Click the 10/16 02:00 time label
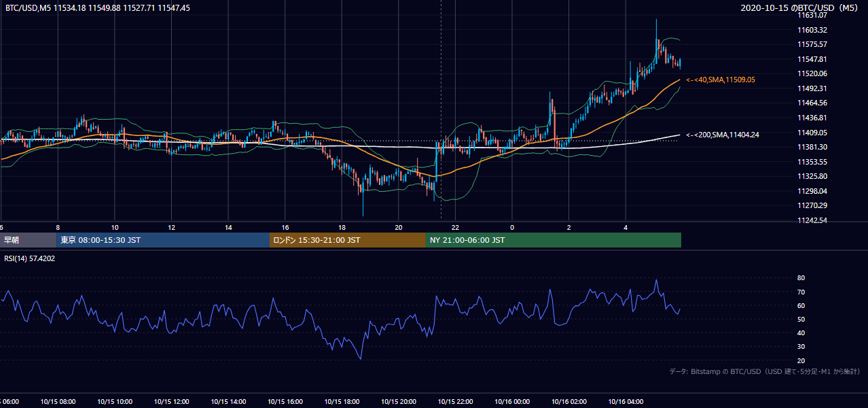The image size is (868, 408). (569, 402)
